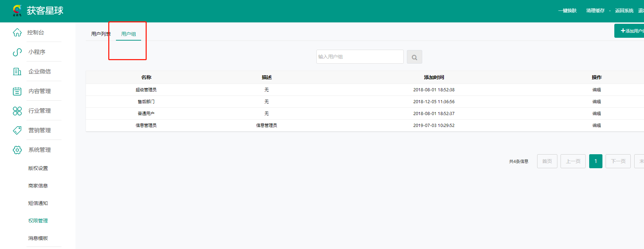Edit the 售后部门 group row
This screenshot has height=249, width=644.
tap(597, 102)
